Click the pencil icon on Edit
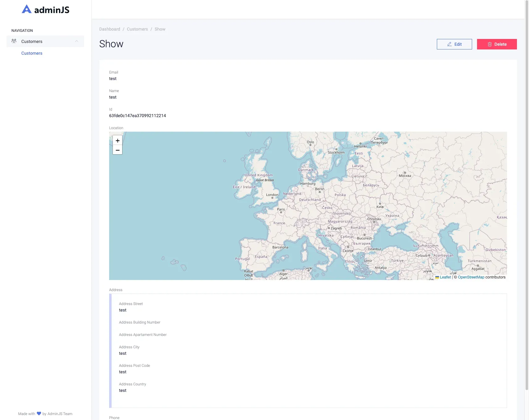The height and width of the screenshot is (420, 529). (x=449, y=44)
